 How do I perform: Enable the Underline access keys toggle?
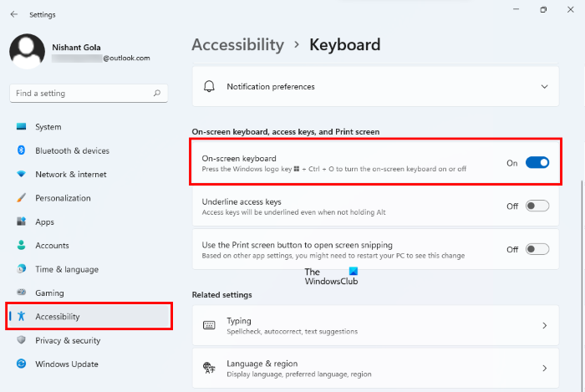click(x=537, y=206)
